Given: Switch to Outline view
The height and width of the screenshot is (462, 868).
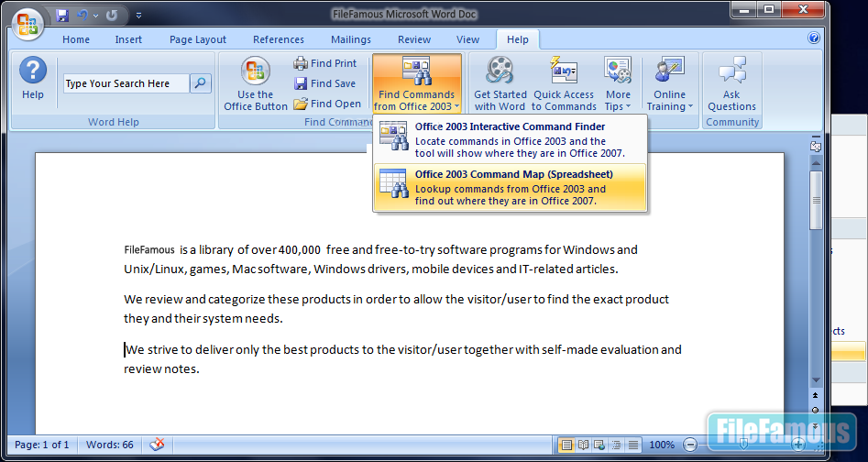Looking at the screenshot, I should click(616, 445).
